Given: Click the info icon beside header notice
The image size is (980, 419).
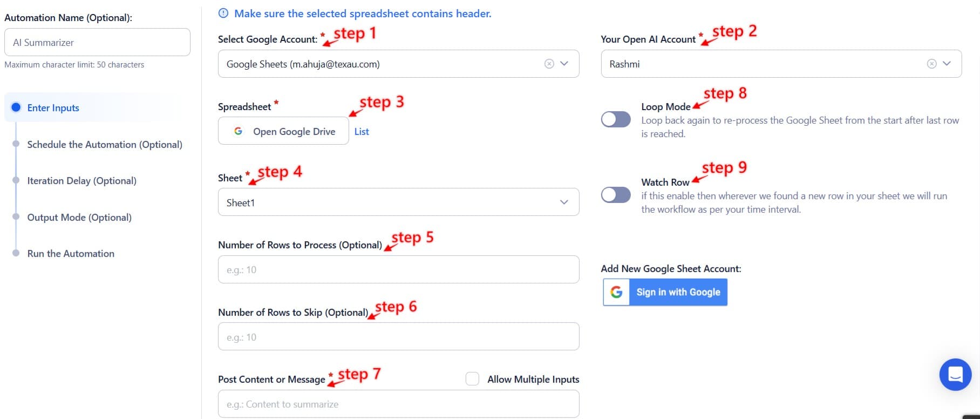Looking at the screenshot, I should [x=223, y=13].
